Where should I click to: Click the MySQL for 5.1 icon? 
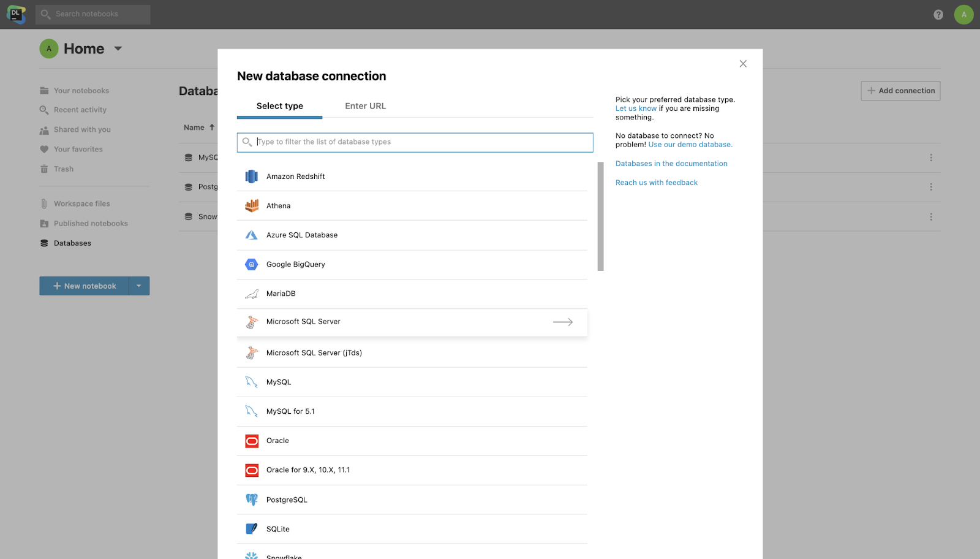pyautogui.click(x=251, y=411)
